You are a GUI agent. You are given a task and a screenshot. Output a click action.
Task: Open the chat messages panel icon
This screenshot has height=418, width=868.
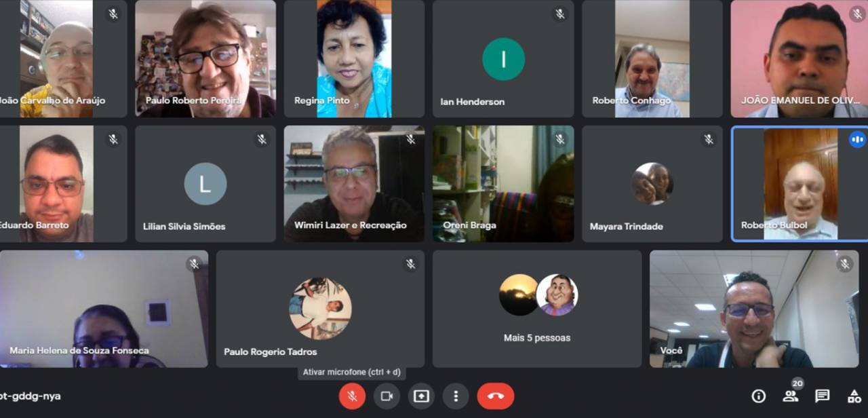823,396
